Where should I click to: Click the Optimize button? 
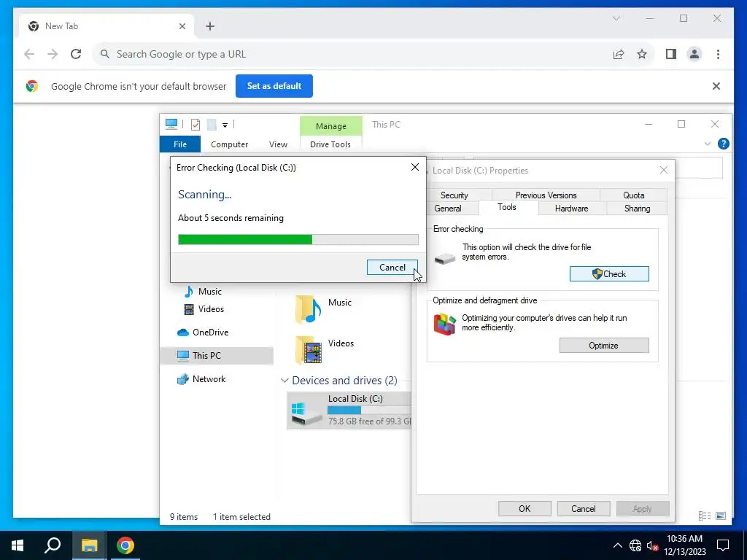click(603, 345)
